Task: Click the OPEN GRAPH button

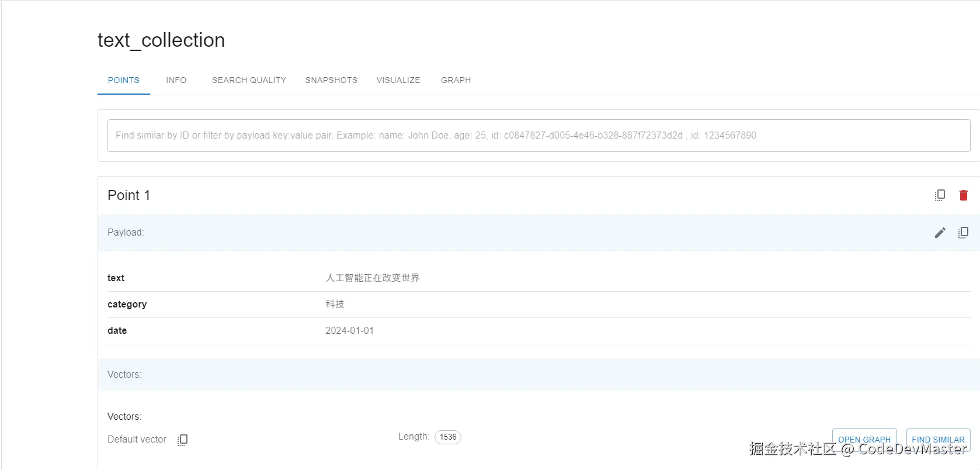Action: coord(864,440)
